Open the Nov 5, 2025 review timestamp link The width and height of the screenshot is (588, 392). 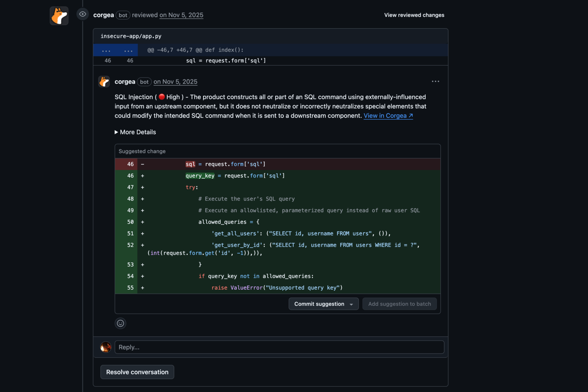coord(181,15)
